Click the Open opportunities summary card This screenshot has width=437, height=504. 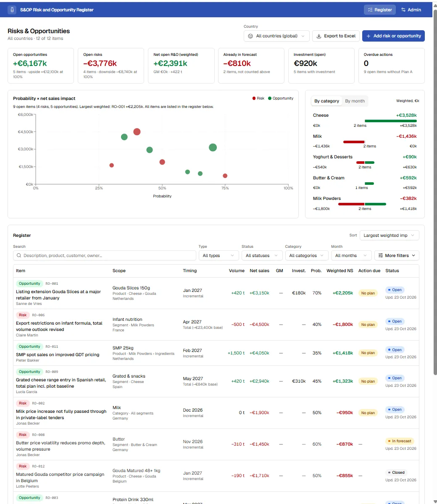(41, 66)
